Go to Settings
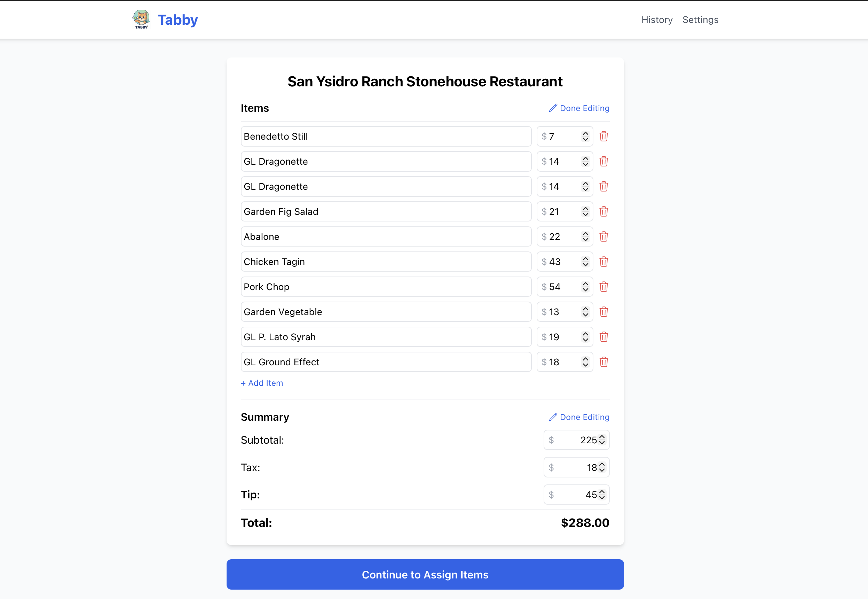Image resolution: width=868 pixels, height=599 pixels. (x=700, y=20)
